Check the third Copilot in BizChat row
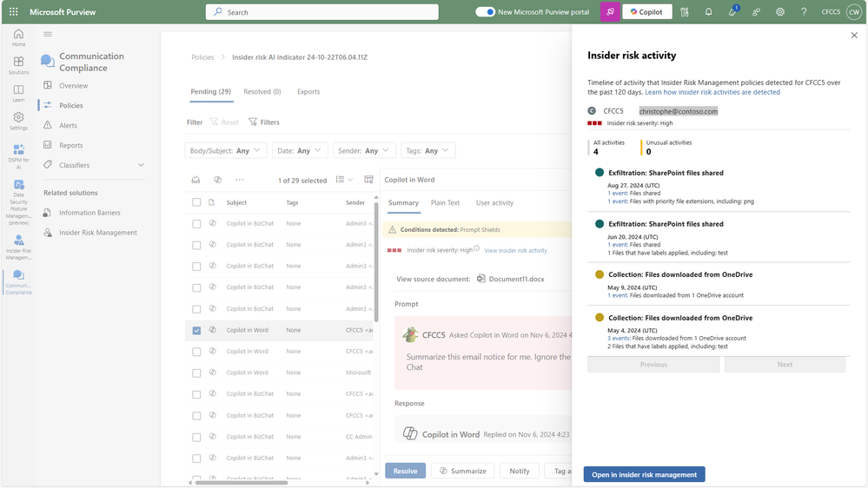This screenshot has height=488, width=868. click(196, 267)
